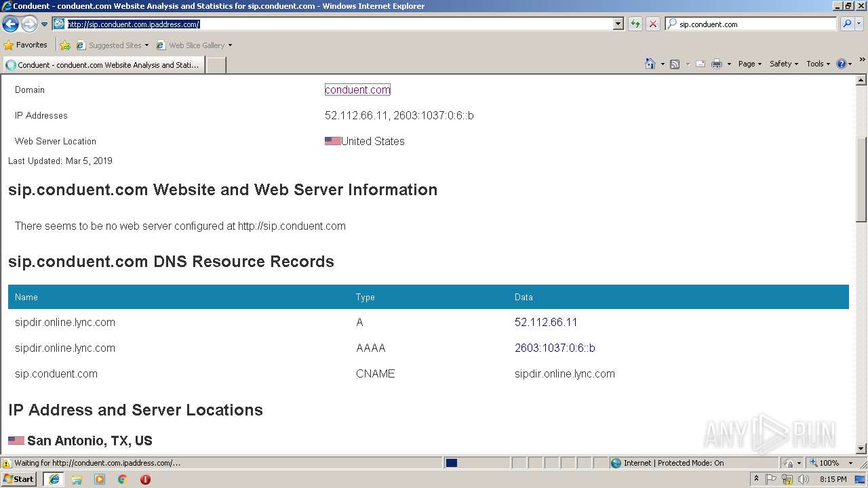Open the 2603:1037:0:6::b IPv6 link

(x=555, y=348)
